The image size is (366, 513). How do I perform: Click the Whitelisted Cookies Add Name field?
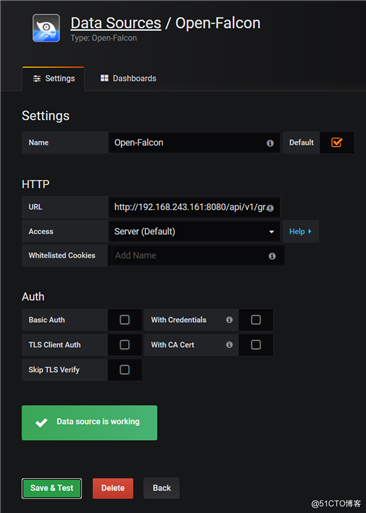pos(197,256)
